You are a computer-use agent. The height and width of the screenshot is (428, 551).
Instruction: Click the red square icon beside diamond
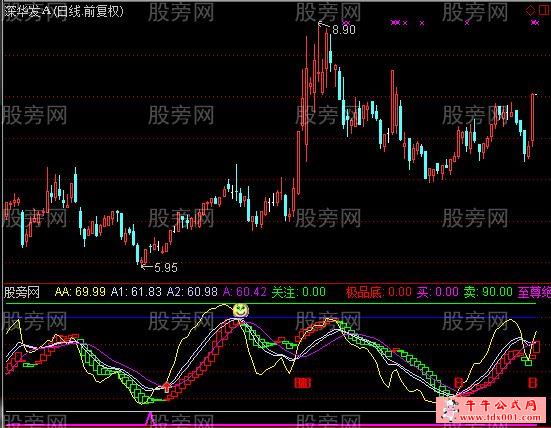coord(544,10)
